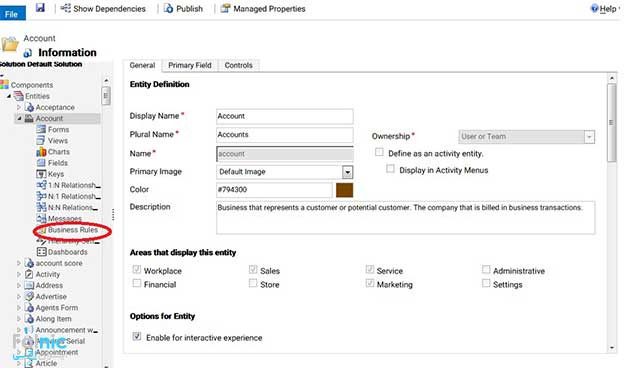Click the form's vertical scrollbar thumb
Viewport: 642px width, 368px height.
[612, 122]
